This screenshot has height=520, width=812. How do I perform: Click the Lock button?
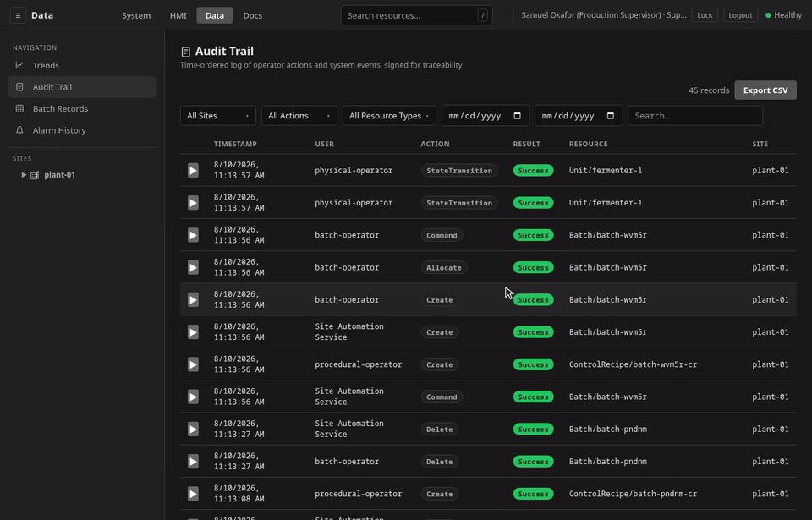705,15
